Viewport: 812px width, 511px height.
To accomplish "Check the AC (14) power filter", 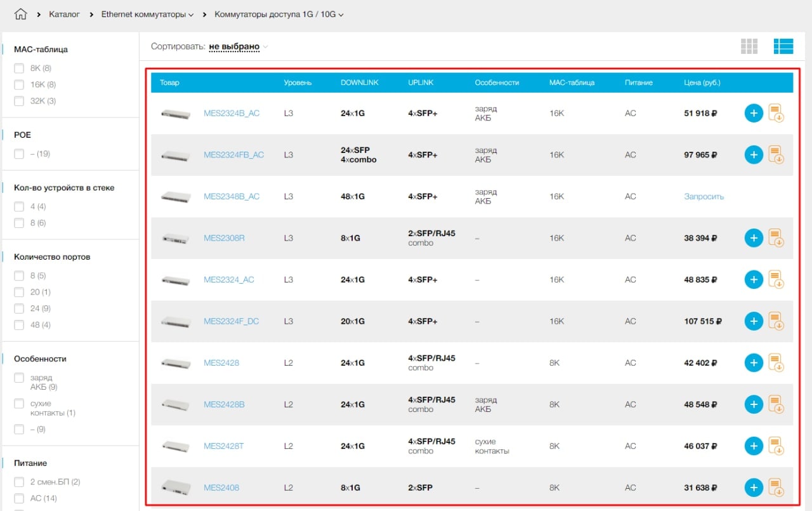I will [x=19, y=498].
